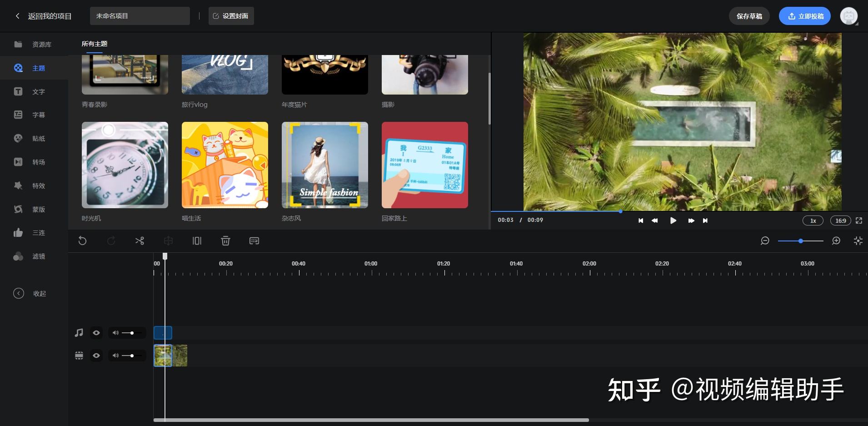Viewport: 868px width, 426px height.
Task: Fit timeline with collapse arrows icon
Action: coord(858,241)
